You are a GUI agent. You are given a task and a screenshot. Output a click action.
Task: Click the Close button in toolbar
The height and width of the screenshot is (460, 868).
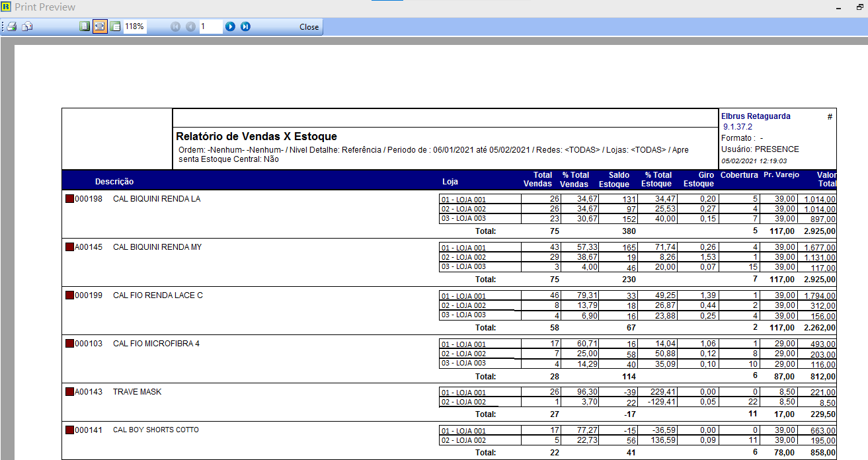point(309,27)
